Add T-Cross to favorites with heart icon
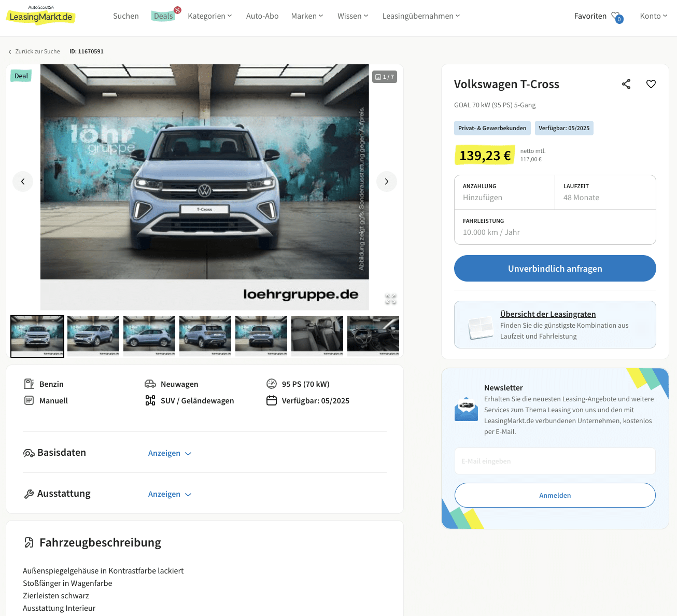677x616 pixels. click(x=651, y=84)
